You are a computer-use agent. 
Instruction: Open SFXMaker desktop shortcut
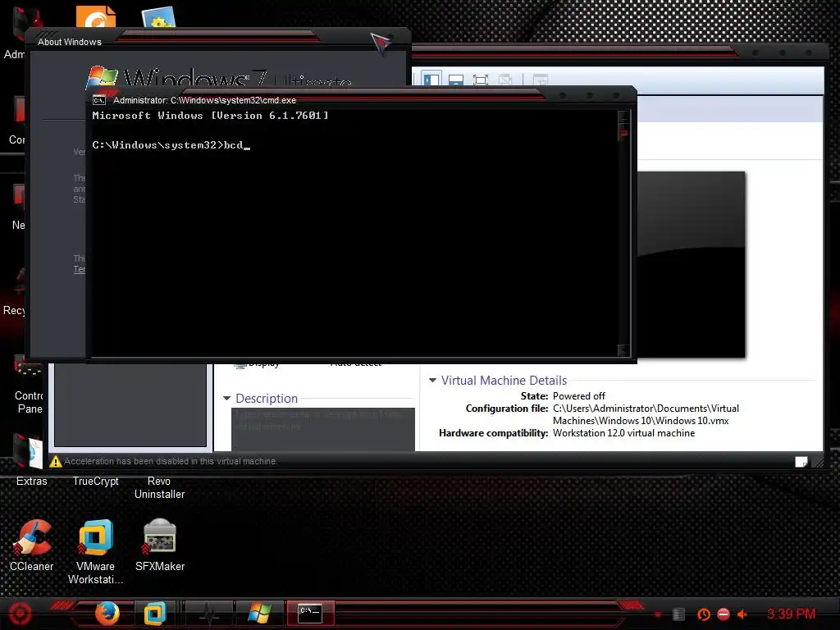tap(160, 546)
